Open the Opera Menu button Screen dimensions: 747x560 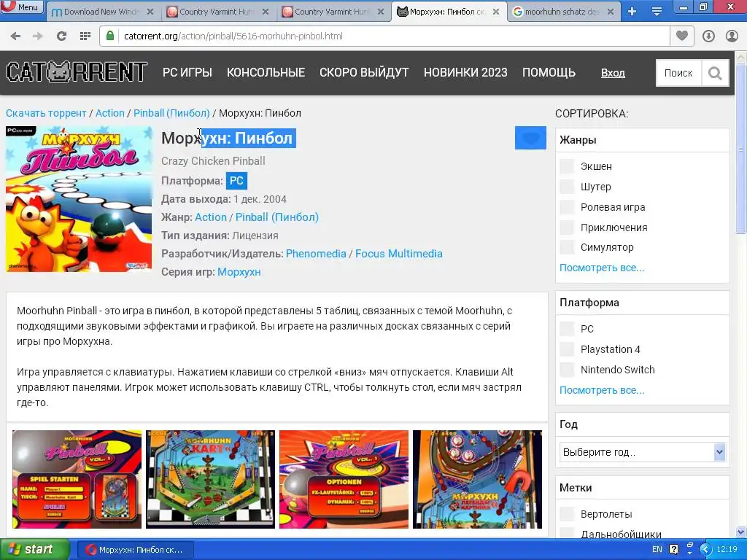coord(21,7)
